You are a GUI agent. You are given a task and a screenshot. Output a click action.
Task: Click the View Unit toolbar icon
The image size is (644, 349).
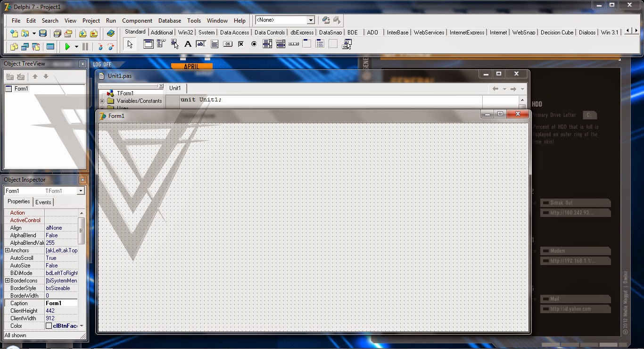tap(14, 47)
